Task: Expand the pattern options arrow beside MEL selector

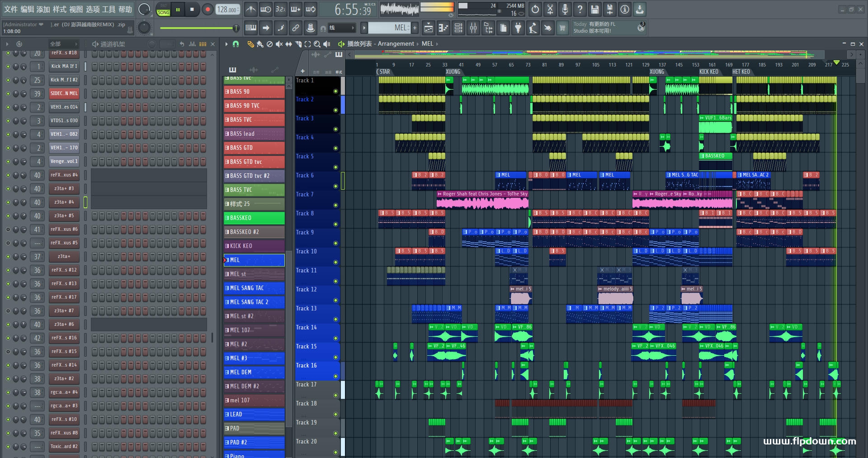Action: (364, 28)
